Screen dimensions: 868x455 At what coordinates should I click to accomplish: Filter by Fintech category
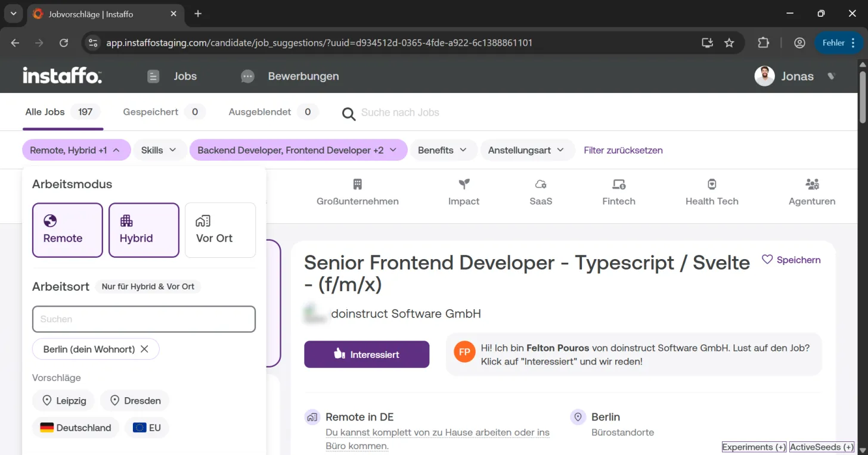click(619, 192)
